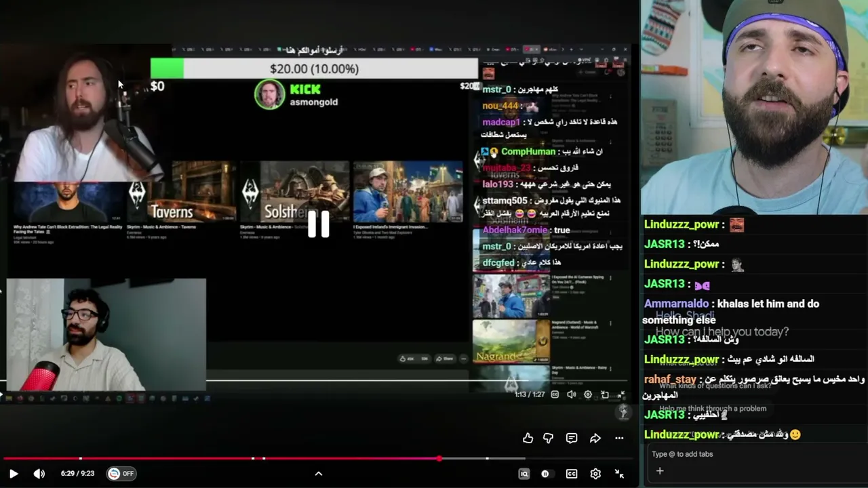The width and height of the screenshot is (868, 488).
Task: Click the small round avatar above the like button
Action: click(623, 411)
